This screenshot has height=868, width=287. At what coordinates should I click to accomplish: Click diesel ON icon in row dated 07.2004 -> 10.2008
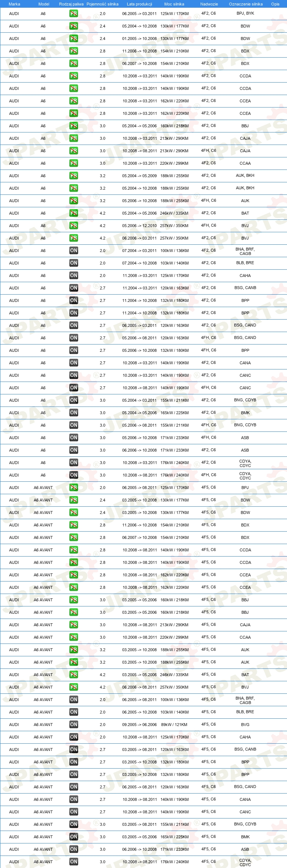(74, 263)
